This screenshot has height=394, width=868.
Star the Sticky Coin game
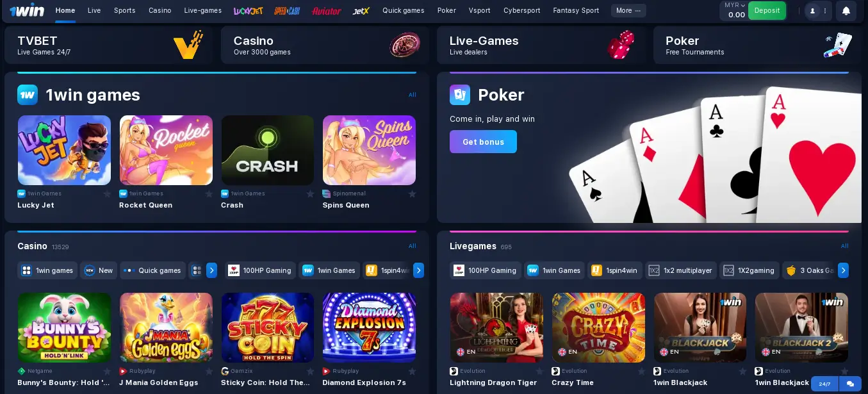point(310,371)
